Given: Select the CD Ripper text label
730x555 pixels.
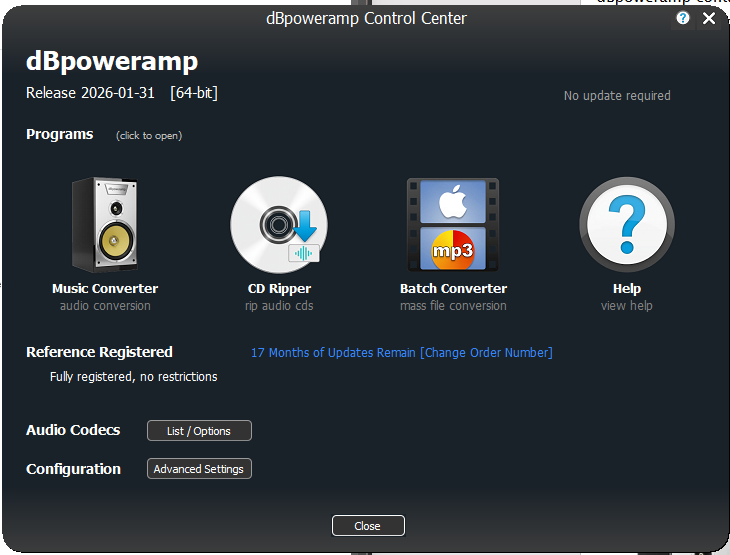Looking at the screenshot, I should click(x=279, y=289).
